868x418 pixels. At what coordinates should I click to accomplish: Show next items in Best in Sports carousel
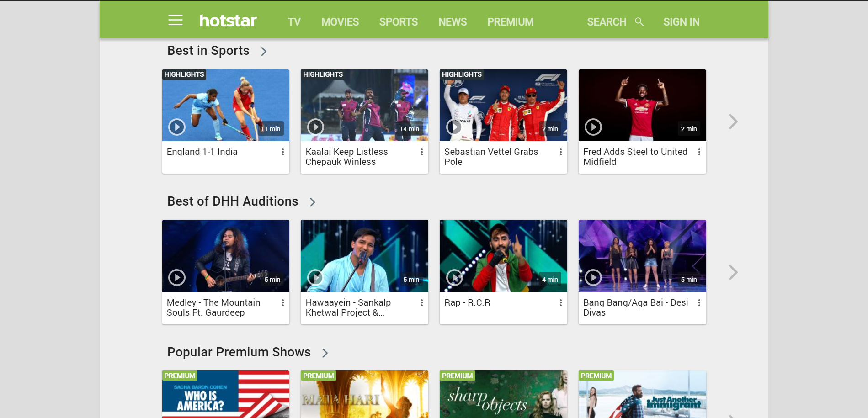[x=733, y=122]
